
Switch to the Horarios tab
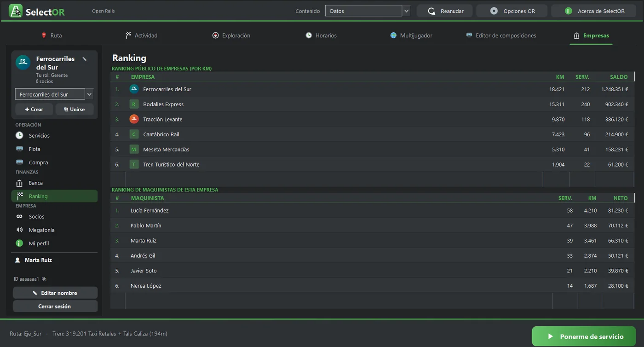tap(321, 35)
